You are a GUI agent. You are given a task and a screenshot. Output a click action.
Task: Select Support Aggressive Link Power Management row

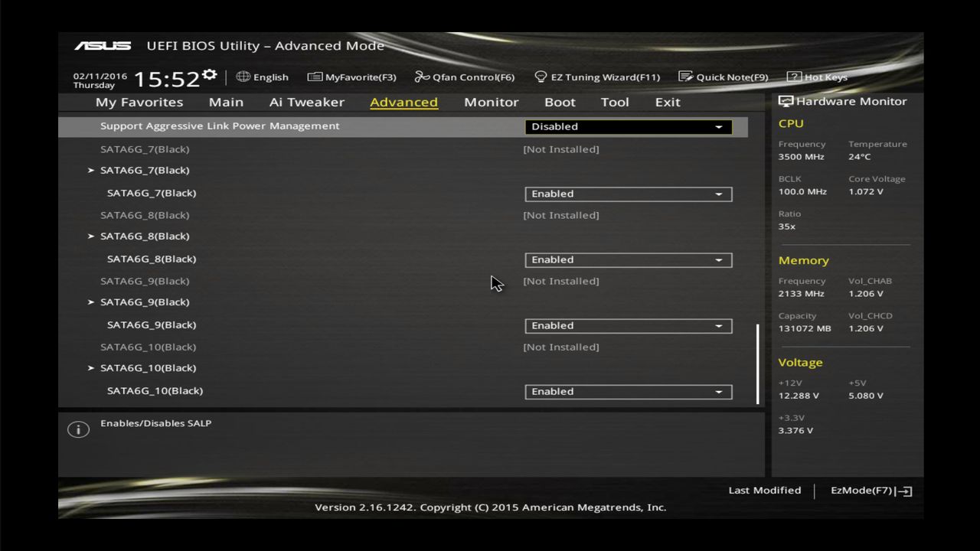pyautogui.click(x=403, y=126)
